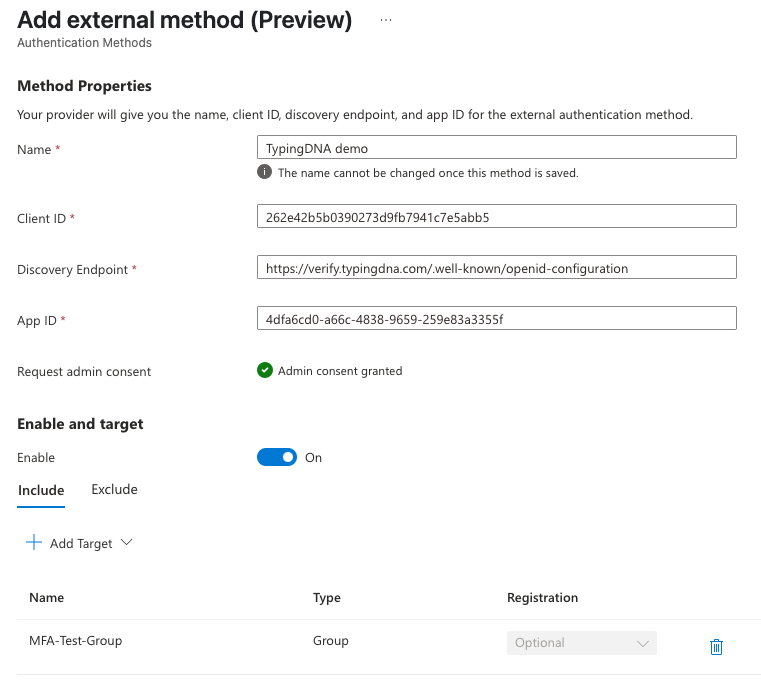This screenshot has height=697, width=761.
Task: Click the info icon below Name field
Action: [265, 172]
